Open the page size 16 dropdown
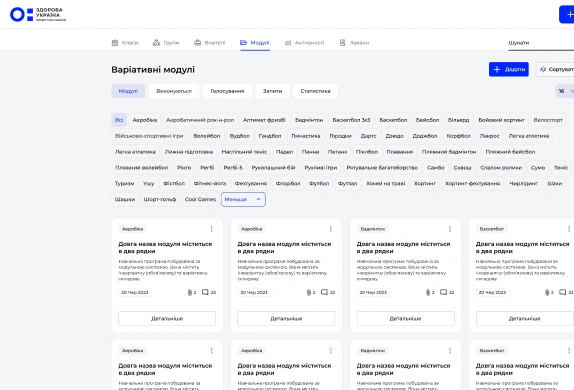 point(565,91)
